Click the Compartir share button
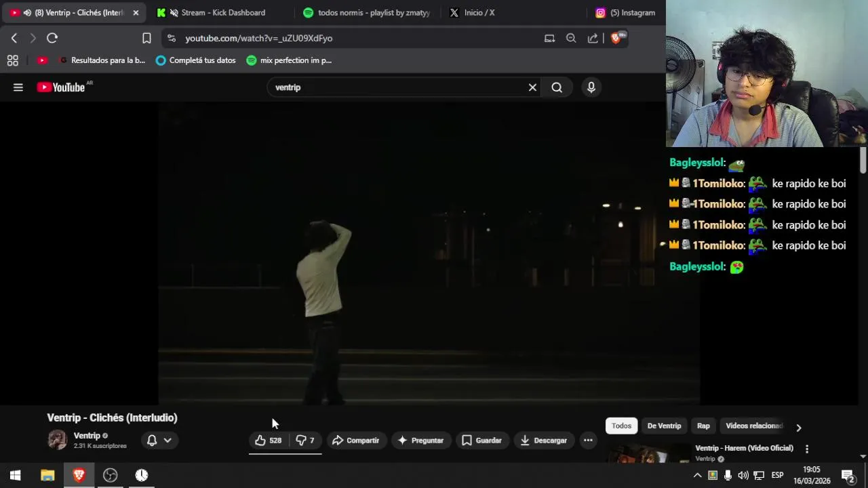The image size is (868, 488). [356, 441]
